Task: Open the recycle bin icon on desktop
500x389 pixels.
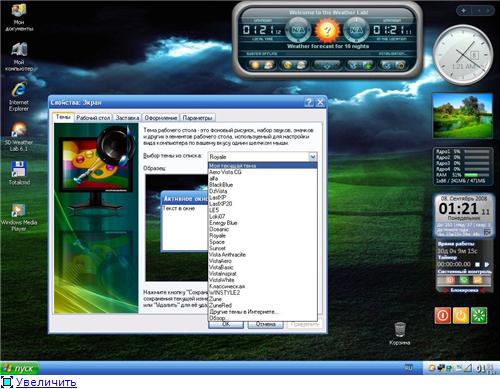Action: pos(400,333)
